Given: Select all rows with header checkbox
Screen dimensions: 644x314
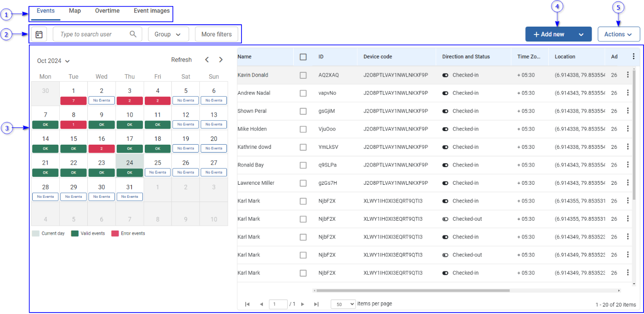Looking at the screenshot, I should click(303, 57).
